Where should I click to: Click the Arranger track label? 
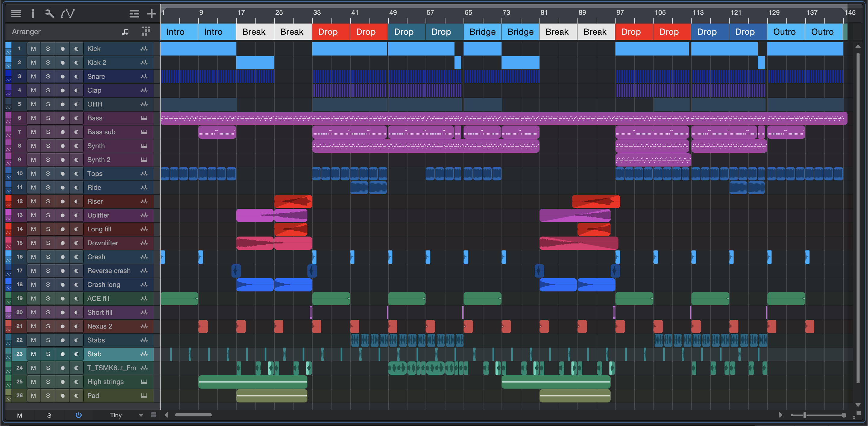click(x=26, y=32)
